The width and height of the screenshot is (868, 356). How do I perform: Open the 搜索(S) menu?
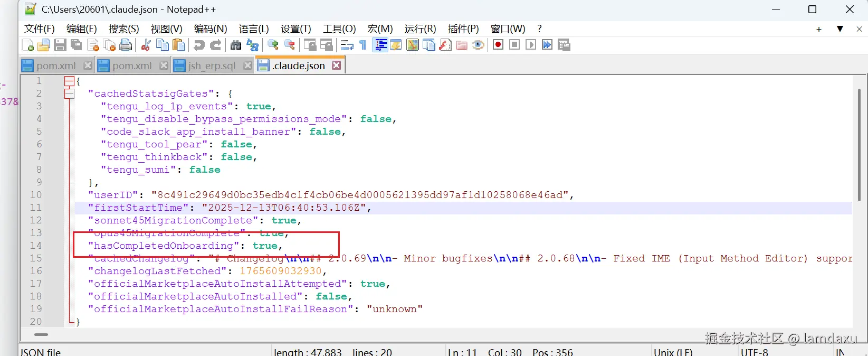tap(124, 29)
